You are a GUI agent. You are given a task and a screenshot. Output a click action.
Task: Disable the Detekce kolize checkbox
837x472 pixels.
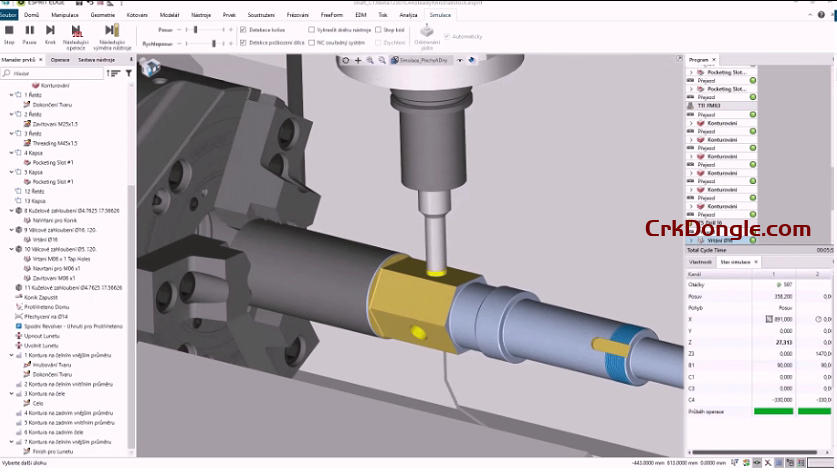click(x=243, y=30)
